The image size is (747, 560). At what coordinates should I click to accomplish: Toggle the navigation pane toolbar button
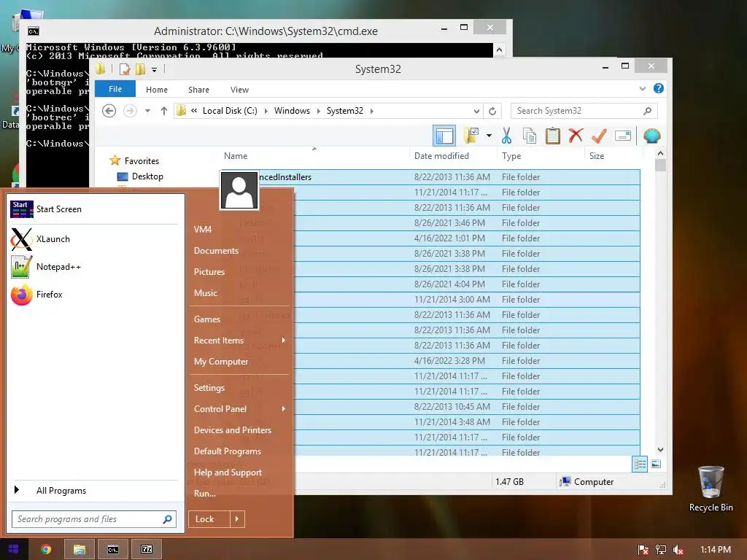pos(444,136)
